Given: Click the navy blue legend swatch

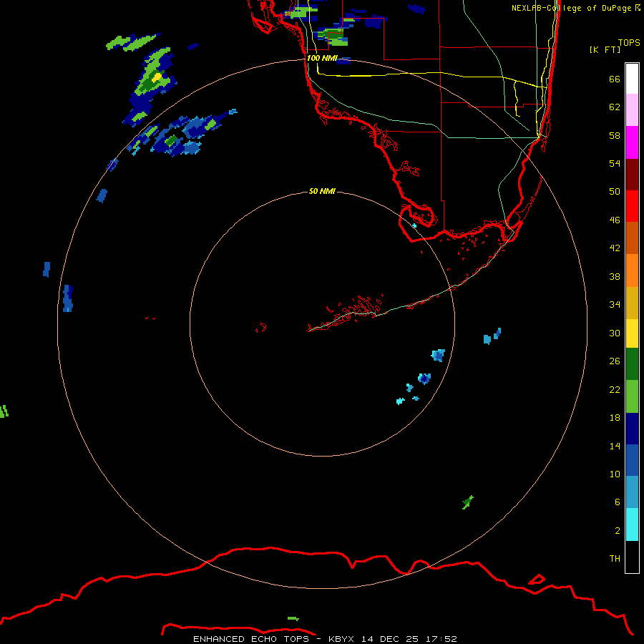Looking at the screenshot, I should 632,429.
